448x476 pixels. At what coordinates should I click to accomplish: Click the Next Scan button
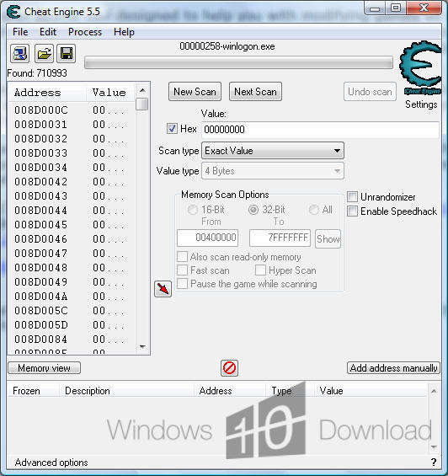pyautogui.click(x=255, y=92)
